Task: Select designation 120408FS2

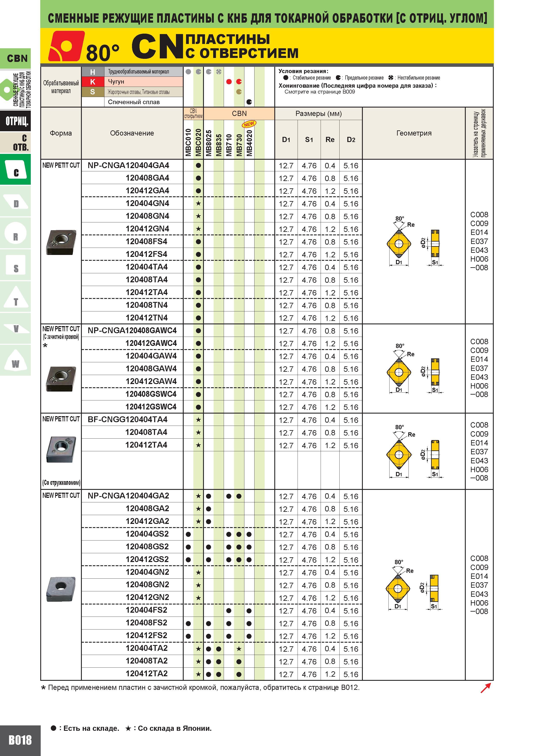Action: click(146, 623)
